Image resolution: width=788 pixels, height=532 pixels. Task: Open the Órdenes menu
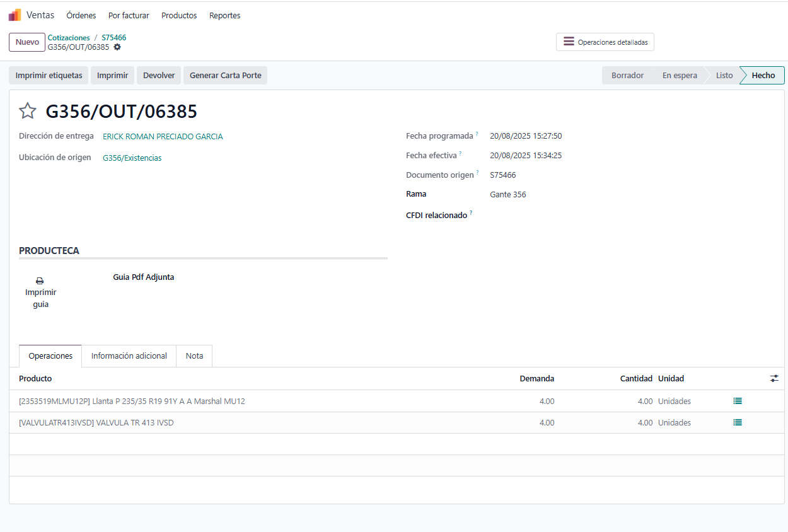click(x=81, y=15)
